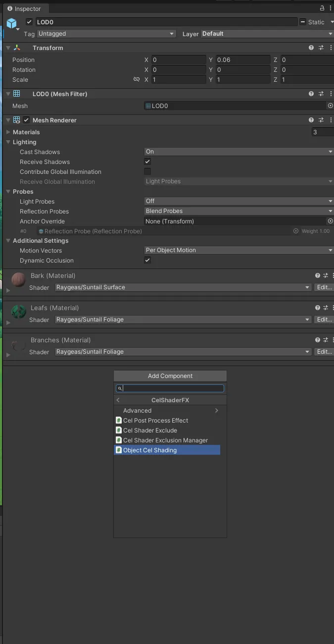The height and width of the screenshot is (644, 334).
Task: Enable Contribute Global Illumination checkbox
Action: 147,171
